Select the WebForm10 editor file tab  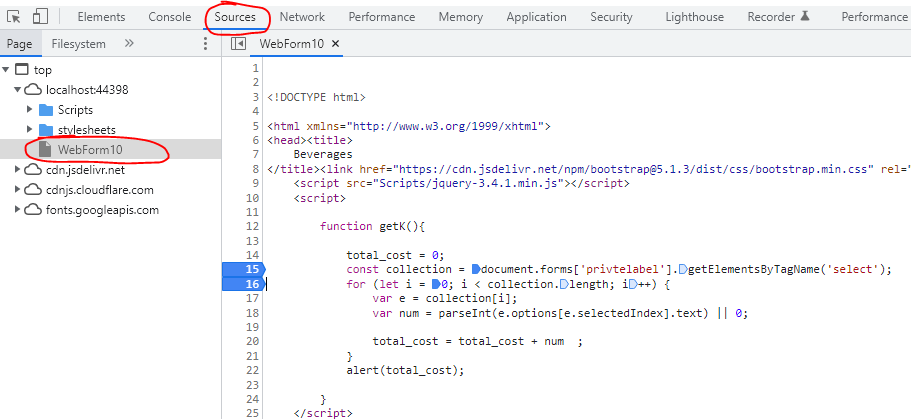click(x=292, y=44)
